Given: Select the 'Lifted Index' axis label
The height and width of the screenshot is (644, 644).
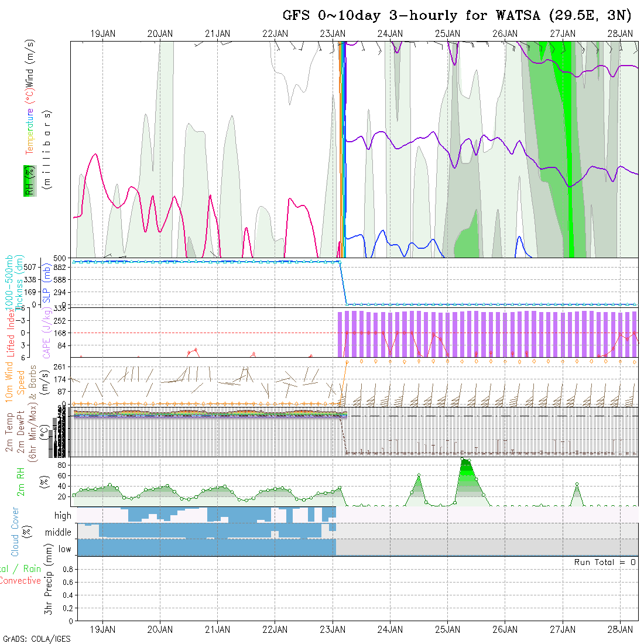Looking at the screenshot, I should pos(11,332).
